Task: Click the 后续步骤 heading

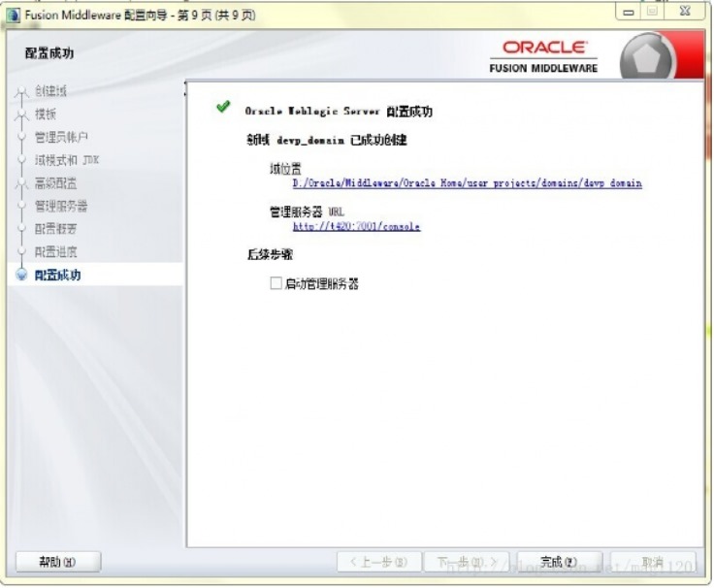Action: (x=270, y=254)
